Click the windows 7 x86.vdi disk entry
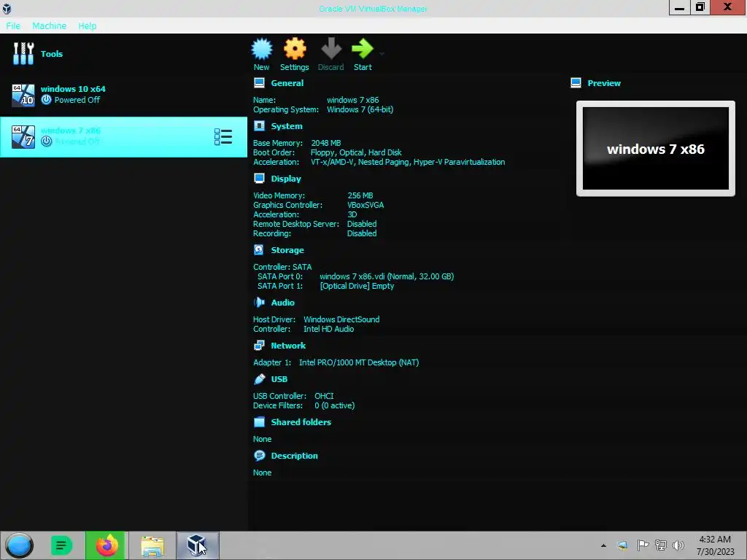 tap(387, 276)
